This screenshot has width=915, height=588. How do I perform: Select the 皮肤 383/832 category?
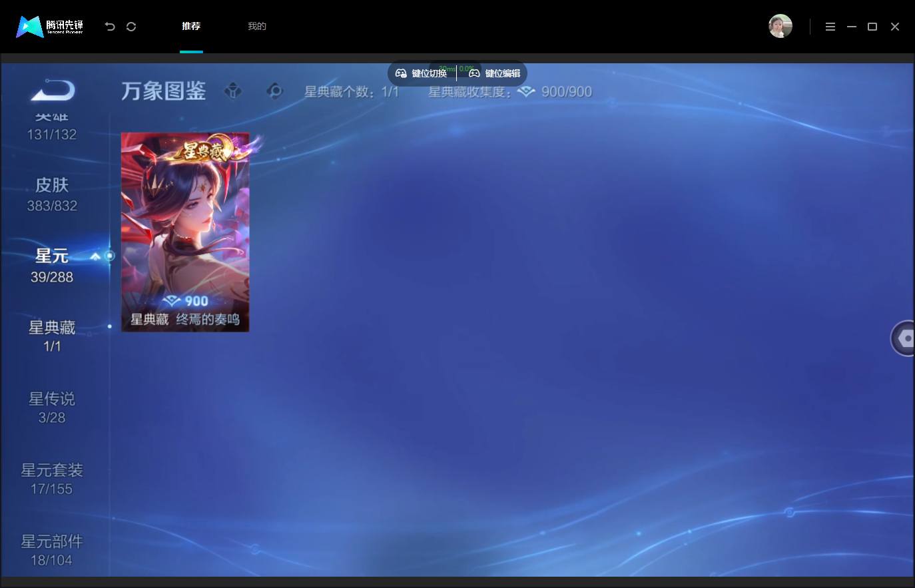[x=52, y=194]
